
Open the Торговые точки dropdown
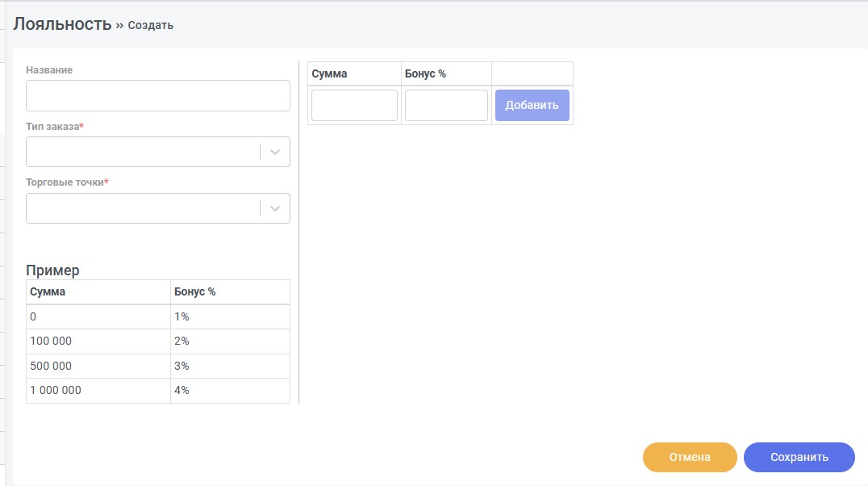pos(158,208)
